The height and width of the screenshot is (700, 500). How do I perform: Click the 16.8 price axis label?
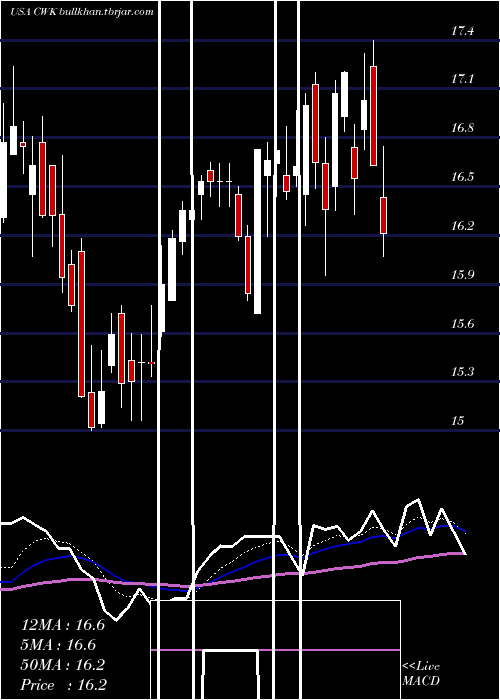(462, 128)
